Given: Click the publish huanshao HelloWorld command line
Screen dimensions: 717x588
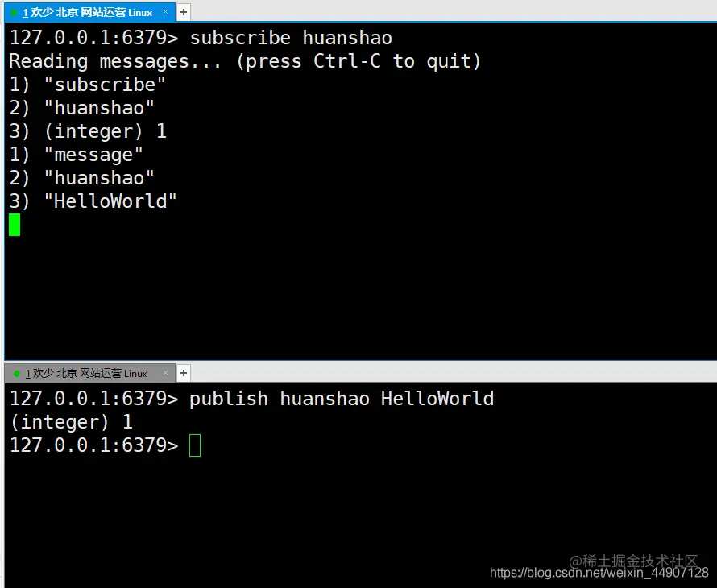Looking at the screenshot, I should [252, 399].
